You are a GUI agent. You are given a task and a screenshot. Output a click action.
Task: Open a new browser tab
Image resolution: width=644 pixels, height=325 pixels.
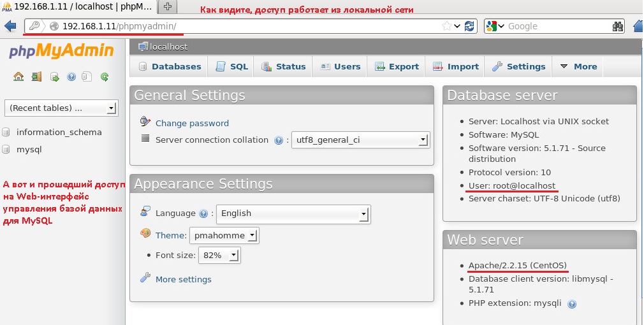(x=167, y=6)
